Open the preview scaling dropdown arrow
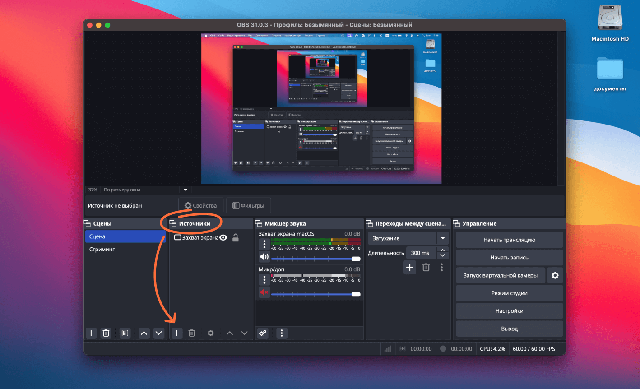 [x=185, y=190]
